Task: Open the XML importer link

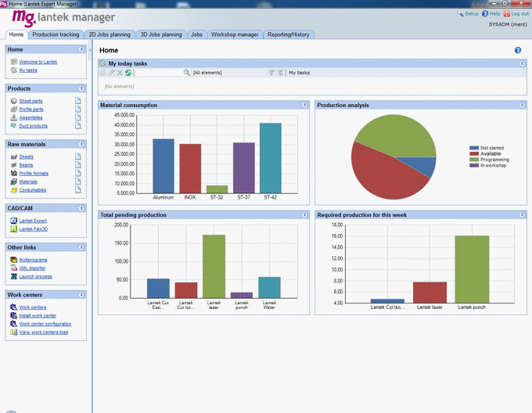Action: (32, 268)
